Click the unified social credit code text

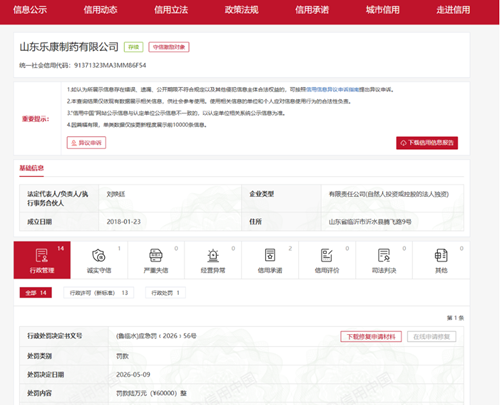pos(83,65)
